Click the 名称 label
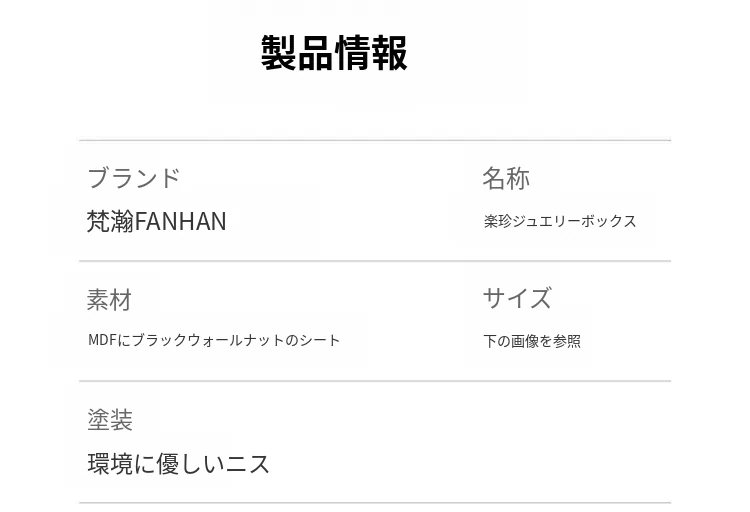The width and height of the screenshot is (750, 512). click(x=505, y=178)
